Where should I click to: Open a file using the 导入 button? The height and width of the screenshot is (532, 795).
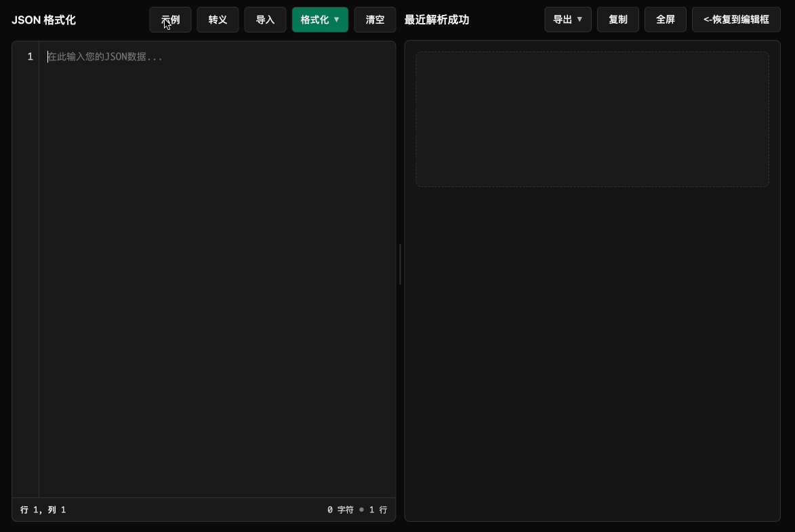265,20
